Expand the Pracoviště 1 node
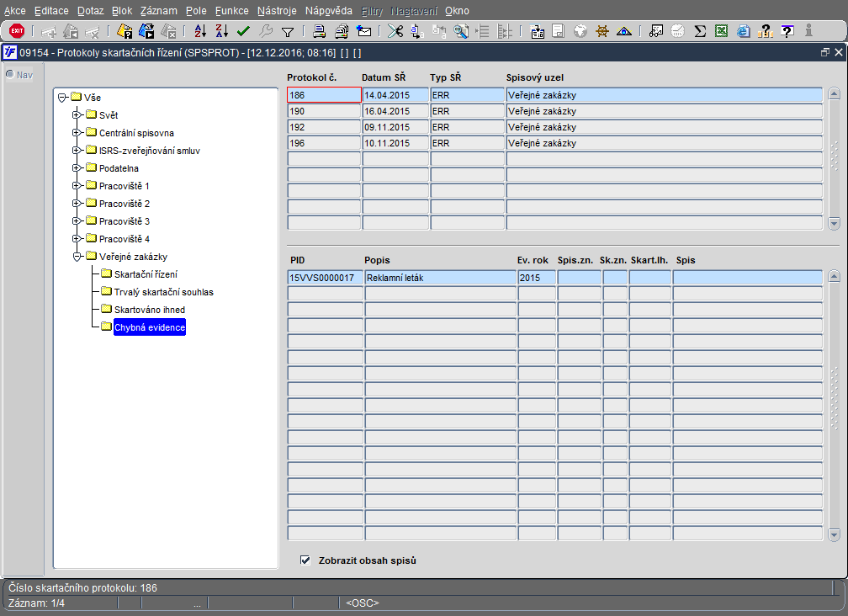The image size is (848, 616). (x=77, y=186)
